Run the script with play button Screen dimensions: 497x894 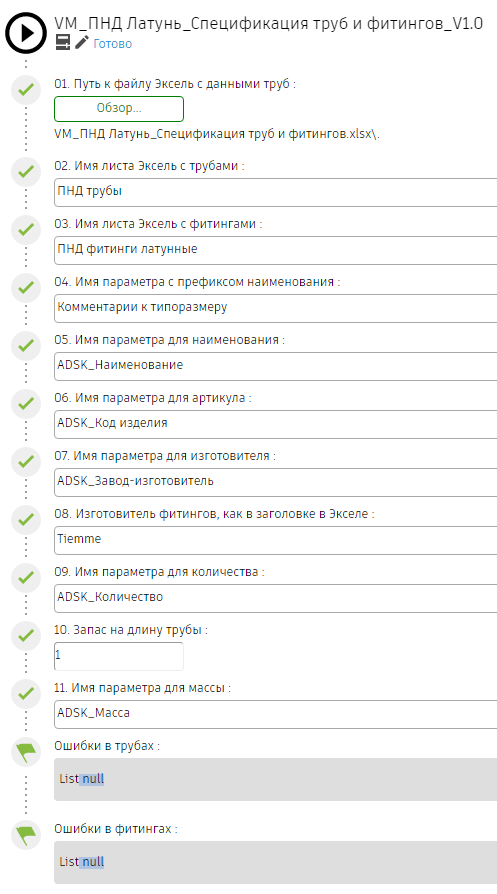tap(26, 33)
